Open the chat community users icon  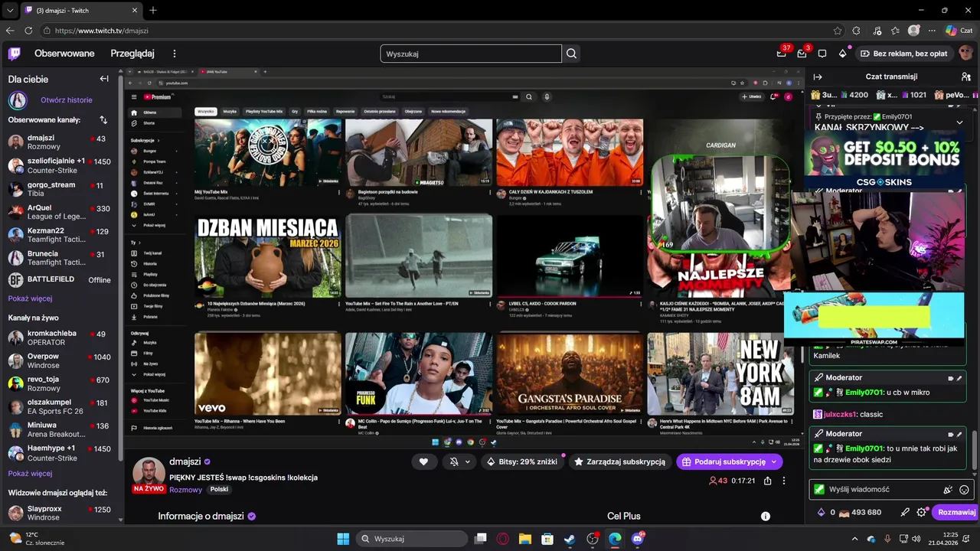click(x=965, y=77)
